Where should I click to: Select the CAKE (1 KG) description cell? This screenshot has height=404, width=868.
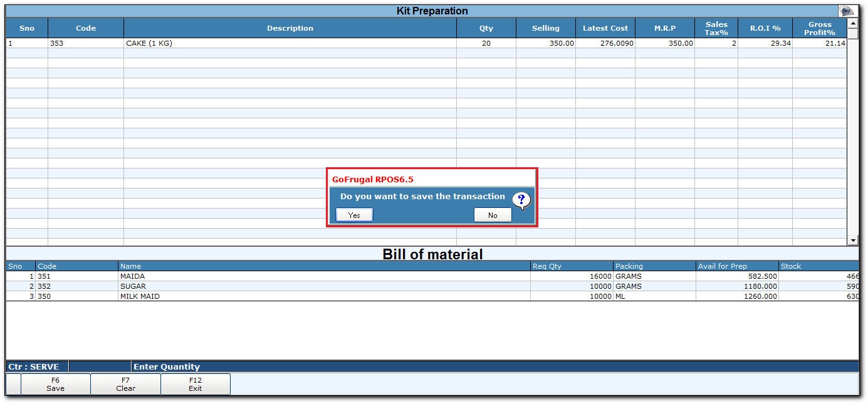click(x=290, y=43)
